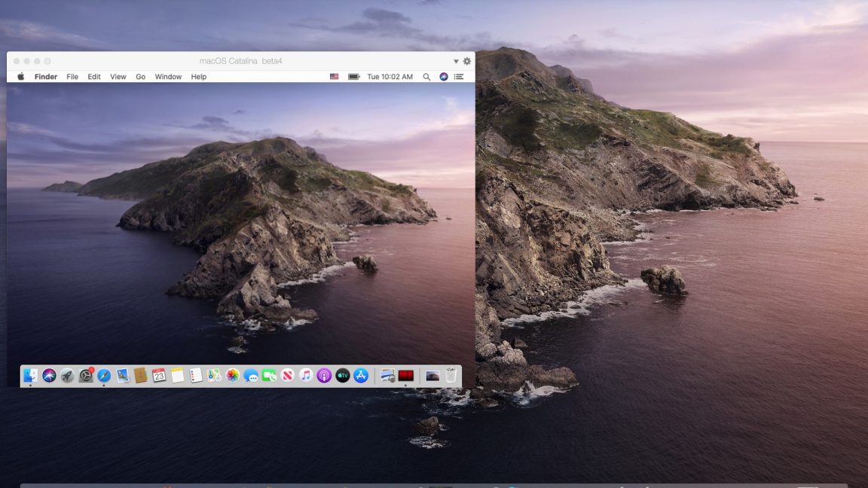
Task: Expand the VM title bar dropdown arrow
Action: point(455,60)
